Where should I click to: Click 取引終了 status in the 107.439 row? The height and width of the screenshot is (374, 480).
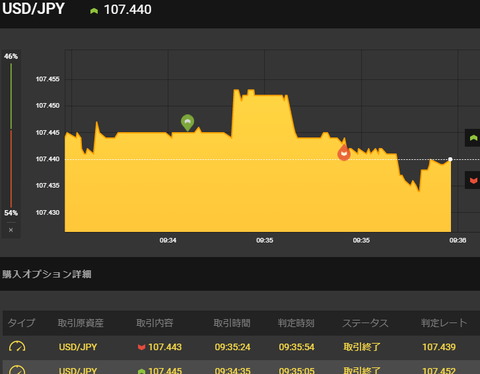pos(362,347)
